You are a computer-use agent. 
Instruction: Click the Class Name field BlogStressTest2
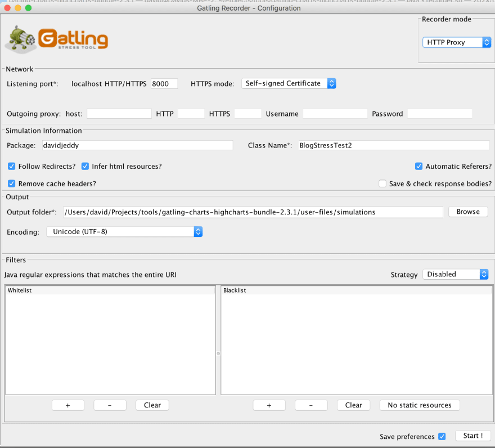pyautogui.click(x=394, y=145)
